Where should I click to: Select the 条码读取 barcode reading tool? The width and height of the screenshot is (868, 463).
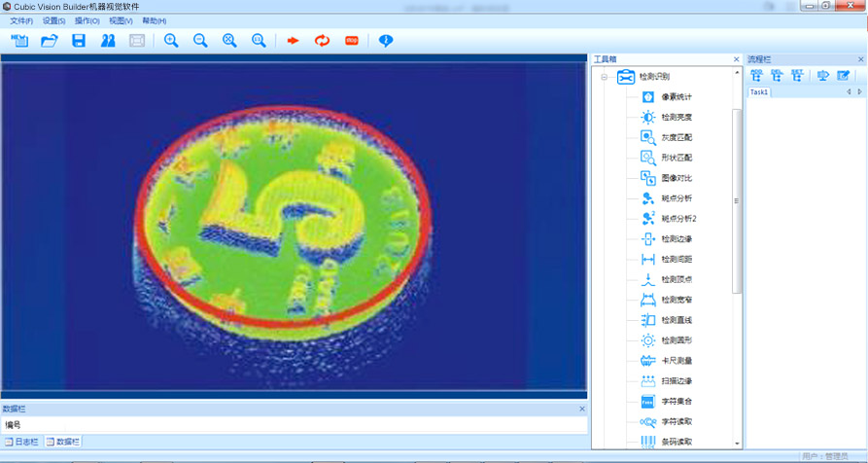[676, 442]
